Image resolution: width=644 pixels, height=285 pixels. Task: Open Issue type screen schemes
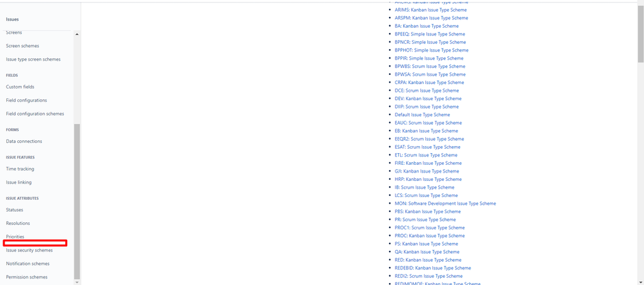(34, 59)
